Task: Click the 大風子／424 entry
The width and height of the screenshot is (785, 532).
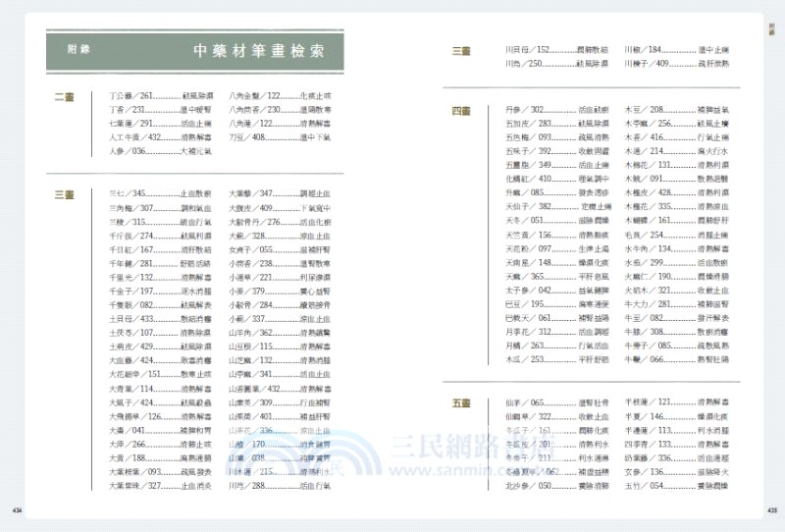Action: [161, 402]
